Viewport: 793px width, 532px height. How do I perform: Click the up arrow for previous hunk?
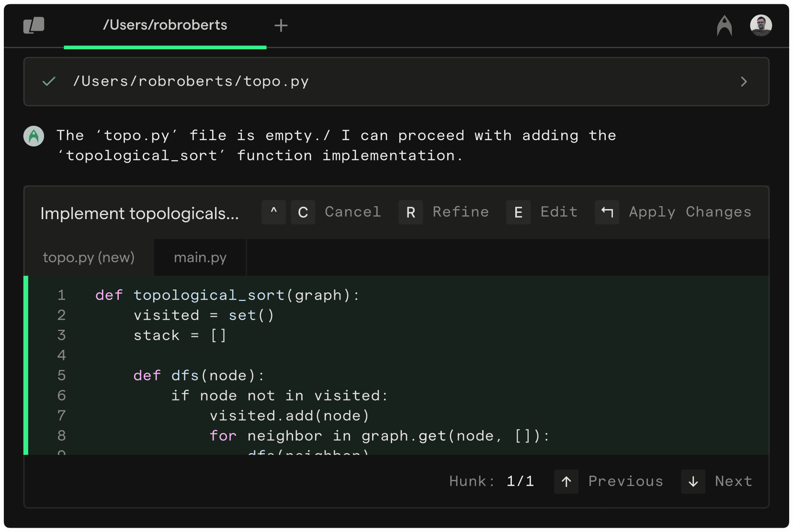click(x=566, y=481)
